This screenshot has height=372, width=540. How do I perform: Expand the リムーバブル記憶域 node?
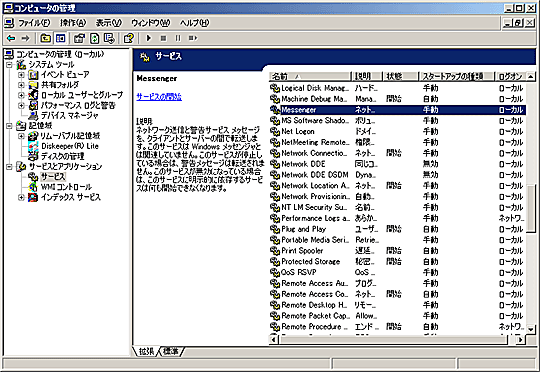21,136
